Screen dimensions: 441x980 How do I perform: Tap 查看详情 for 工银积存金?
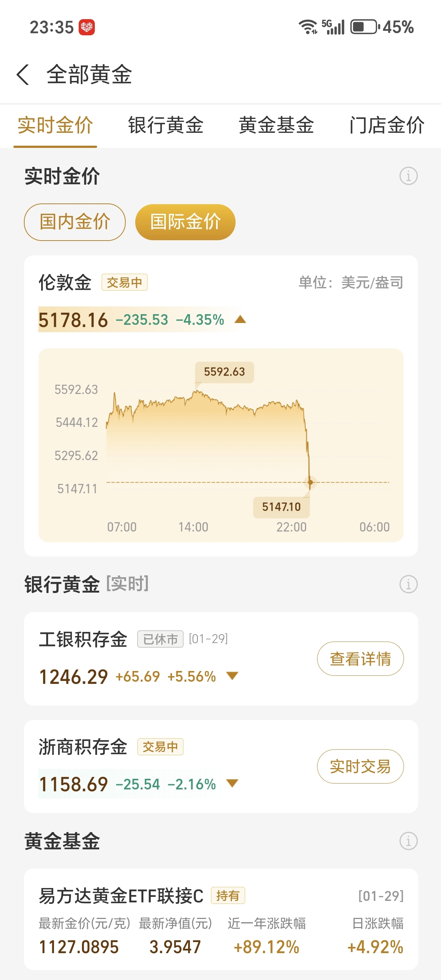[x=360, y=658]
